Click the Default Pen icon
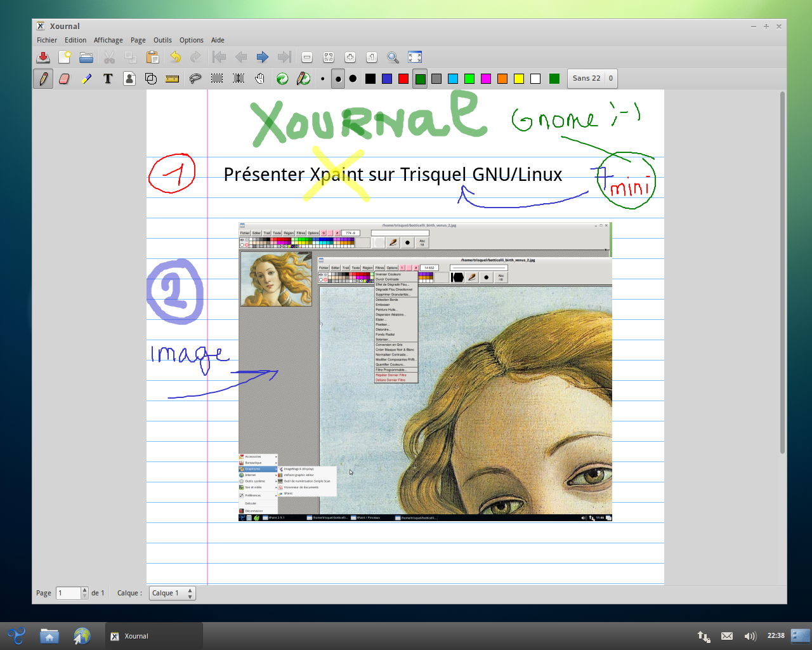 [304, 79]
